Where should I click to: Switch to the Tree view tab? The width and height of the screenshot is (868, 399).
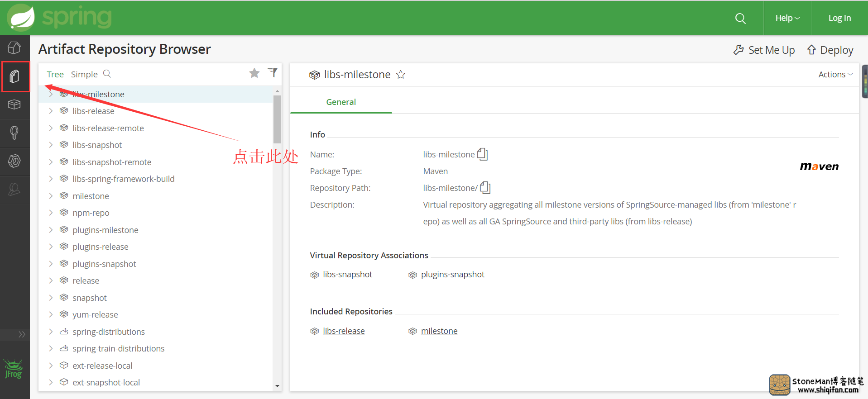[x=55, y=74]
